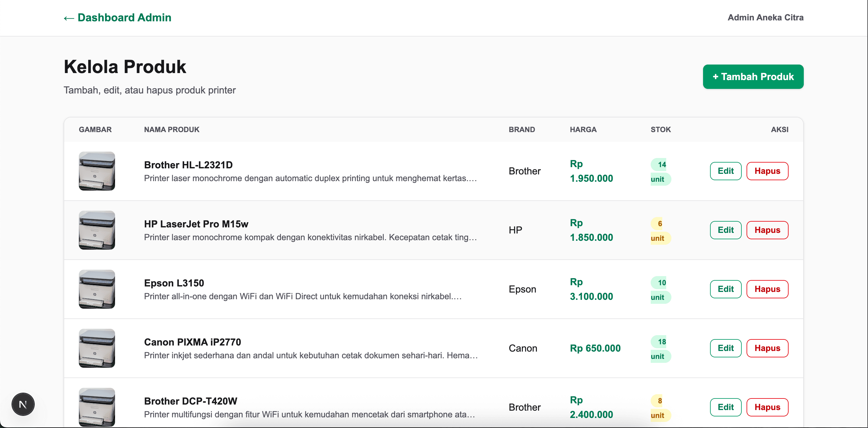Viewport: 868px width, 428px height.
Task: Select the Brother DCP-T420W product image
Action: point(97,407)
